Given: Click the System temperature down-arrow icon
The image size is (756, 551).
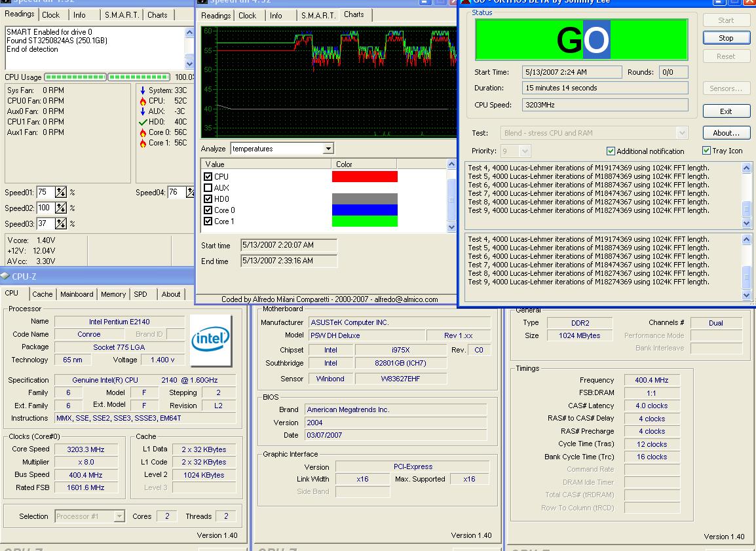Looking at the screenshot, I should pos(143,90).
